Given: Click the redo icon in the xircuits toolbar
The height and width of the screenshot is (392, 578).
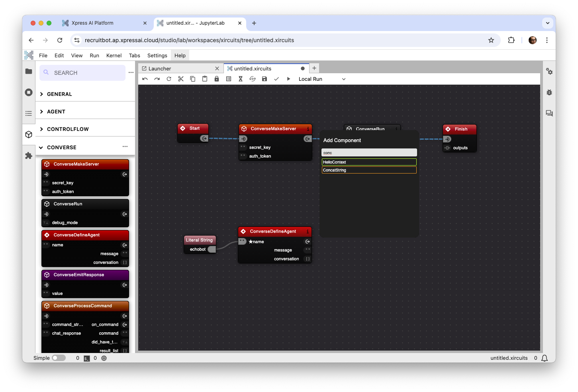Looking at the screenshot, I should 157,79.
